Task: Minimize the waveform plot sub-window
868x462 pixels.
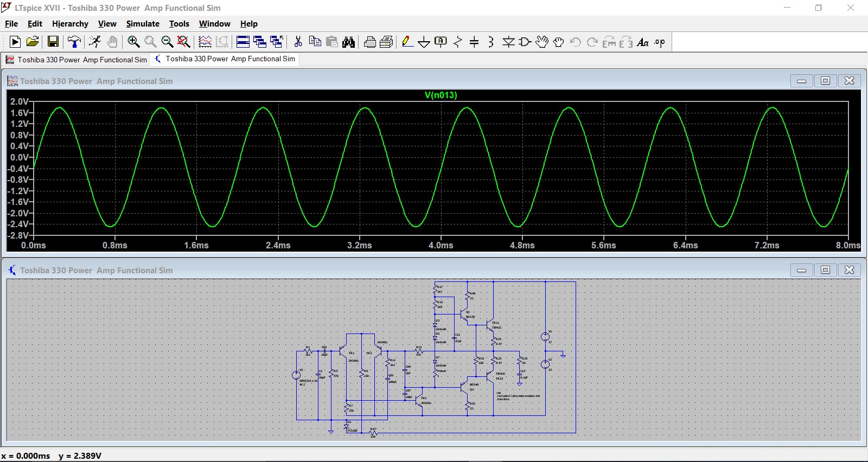Action: (801, 81)
